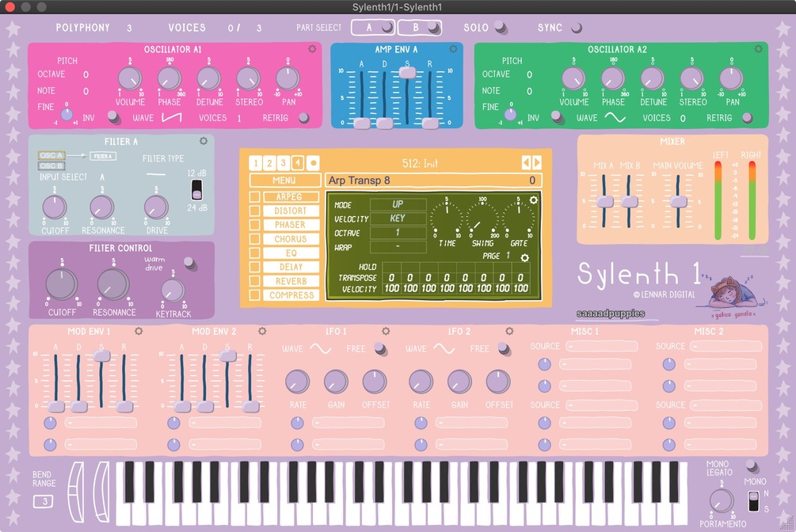The width and height of the screenshot is (796, 532).
Task: Click the LFO 1 wave shape icon
Action: 321,349
